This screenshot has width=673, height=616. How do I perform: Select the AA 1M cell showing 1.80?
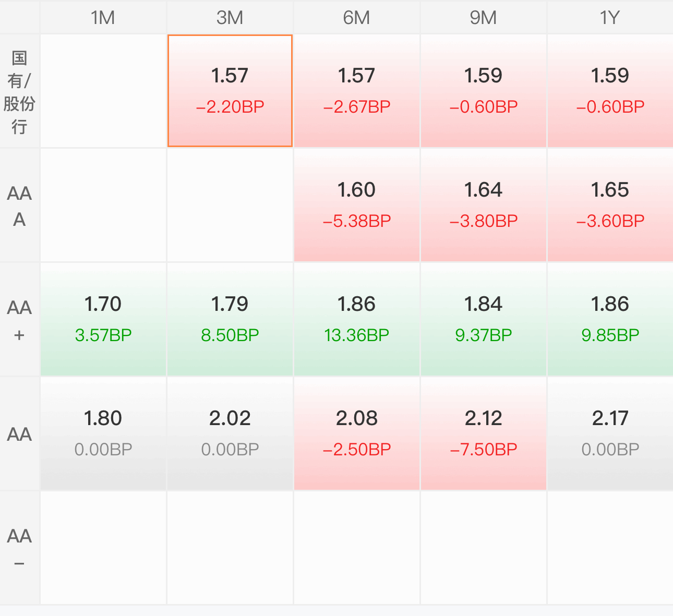(x=103, y=434)
